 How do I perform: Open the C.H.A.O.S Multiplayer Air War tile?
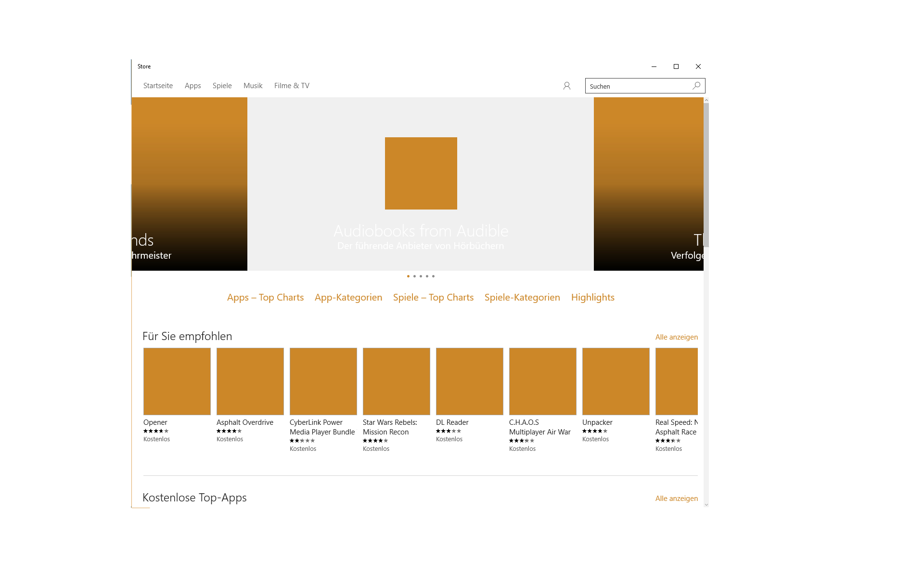tap(543, 381)
